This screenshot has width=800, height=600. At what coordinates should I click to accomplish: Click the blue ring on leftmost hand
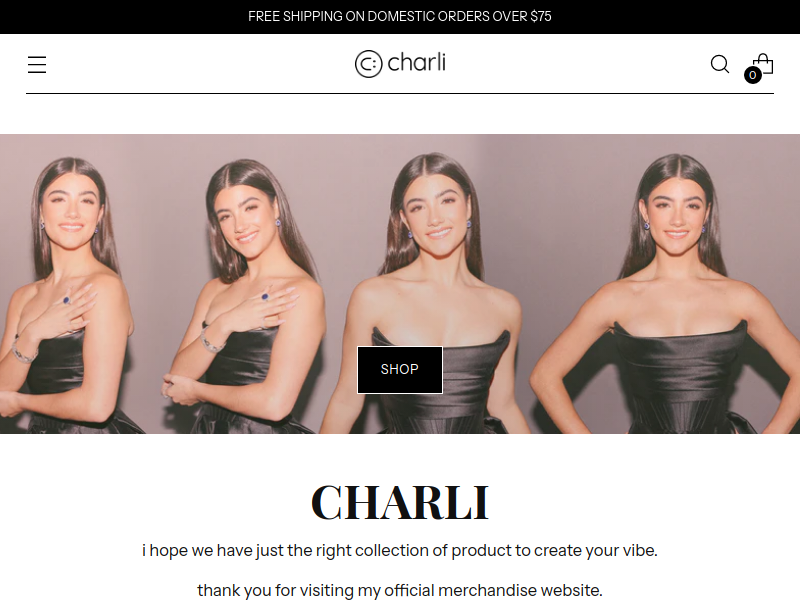coord(66,300)
